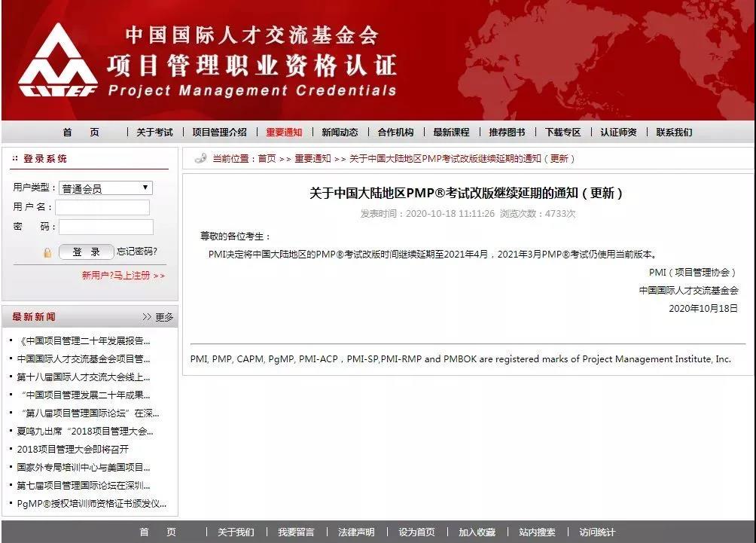Screen dimensions: 756x543
Task: Click 关于我们 in the footer
Action: (236, 532)
